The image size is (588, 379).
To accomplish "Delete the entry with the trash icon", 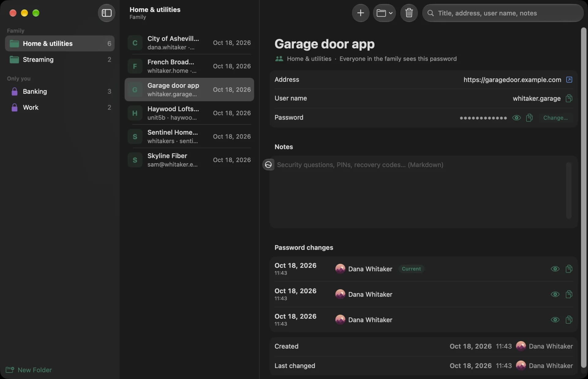I will [x=409, y=13].
